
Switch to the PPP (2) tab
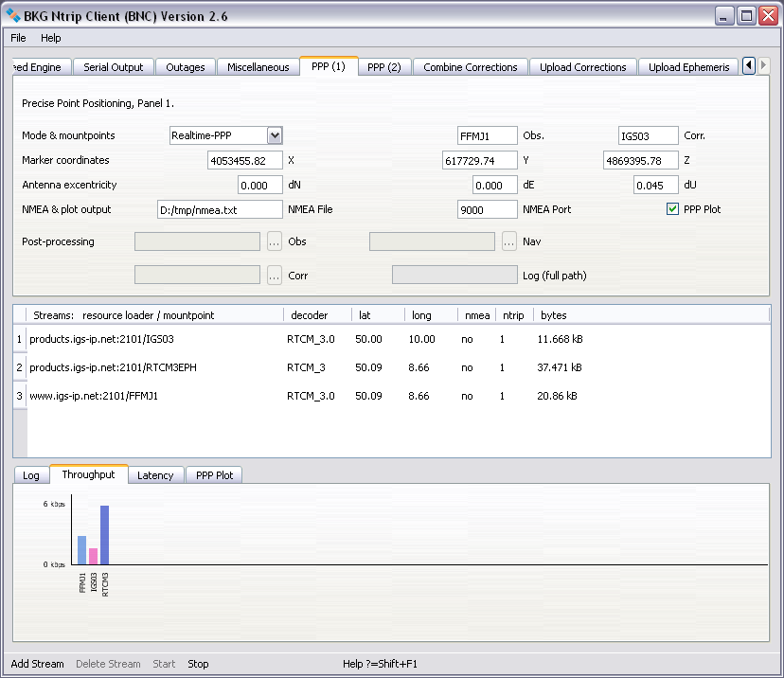[x=384, y=67]
